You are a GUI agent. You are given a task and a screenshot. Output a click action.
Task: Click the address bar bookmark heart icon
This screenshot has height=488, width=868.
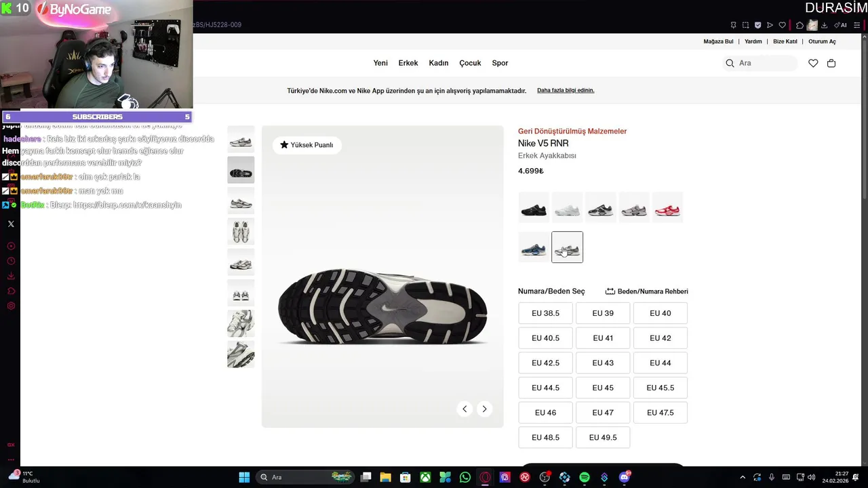click(x=783, y=25)
